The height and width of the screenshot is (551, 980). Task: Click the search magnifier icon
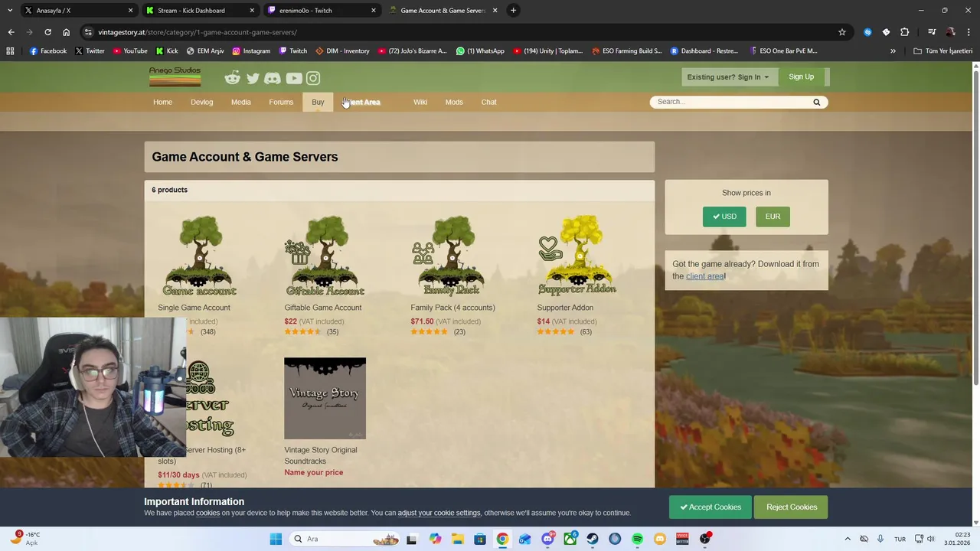click(x=816, y=102)
